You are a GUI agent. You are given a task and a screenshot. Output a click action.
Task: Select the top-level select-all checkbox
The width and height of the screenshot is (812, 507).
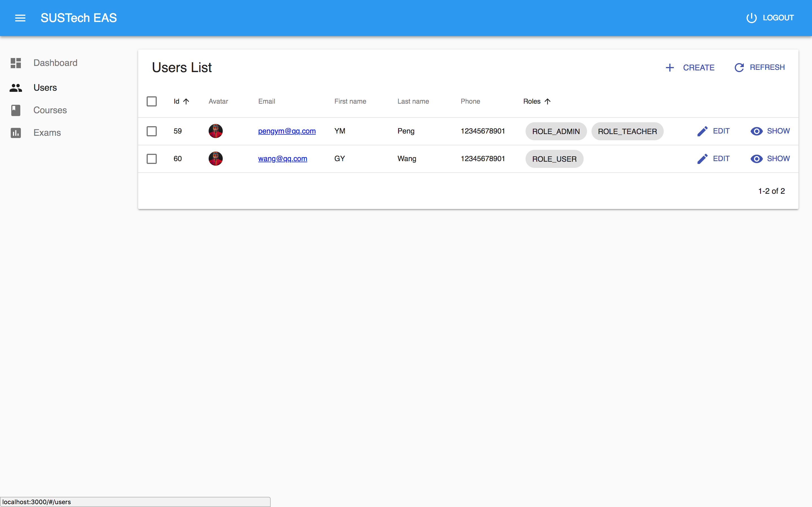point(151,101)
